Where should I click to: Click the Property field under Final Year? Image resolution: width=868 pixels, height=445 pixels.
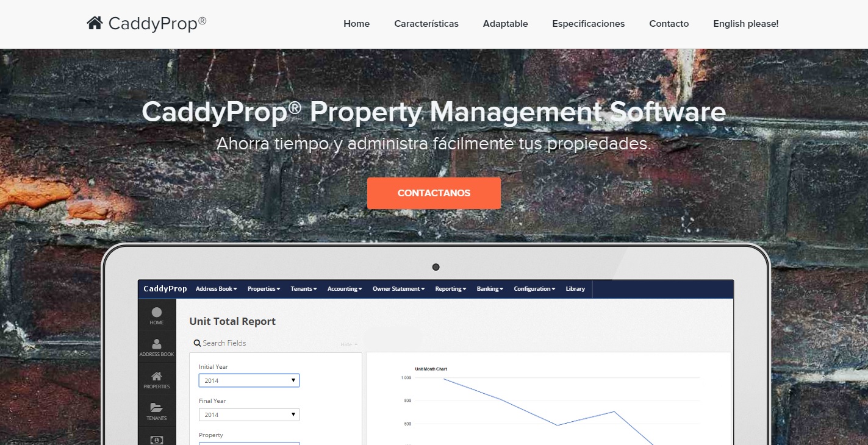[249, 443]
